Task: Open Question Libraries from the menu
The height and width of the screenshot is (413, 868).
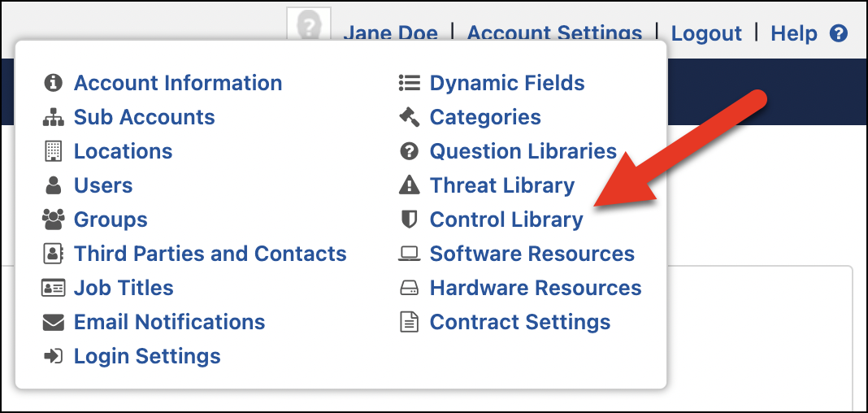Action: click(x=523, y=151)
